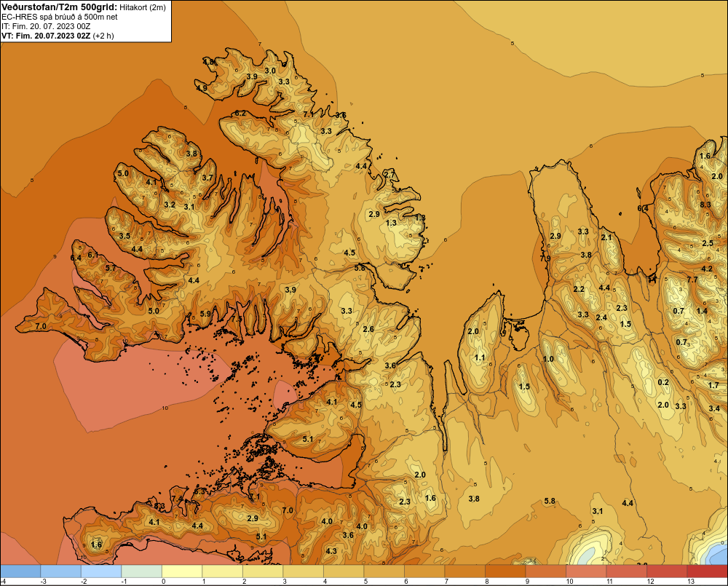728x586 pixels.
Task: Select the pale green swatch between -1 and 0
Action: click(x=142, y=571)
